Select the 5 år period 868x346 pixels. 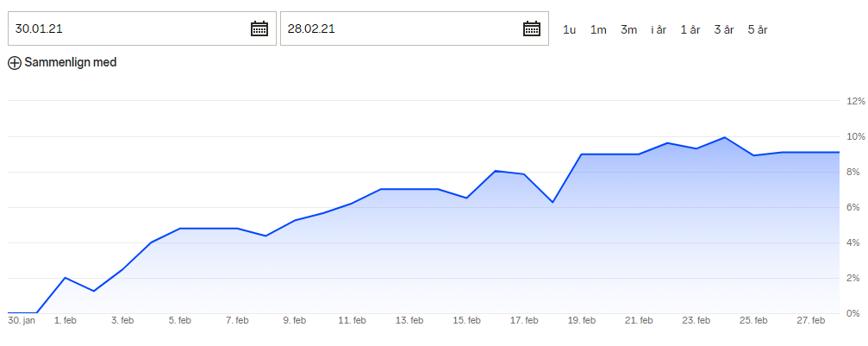pyautogui.click(x=758, y=30)
